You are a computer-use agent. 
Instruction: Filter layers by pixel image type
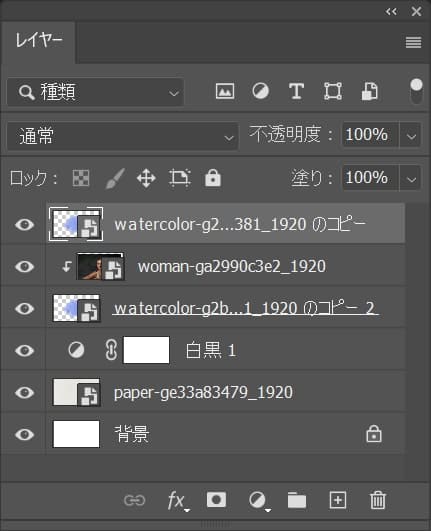225,91
